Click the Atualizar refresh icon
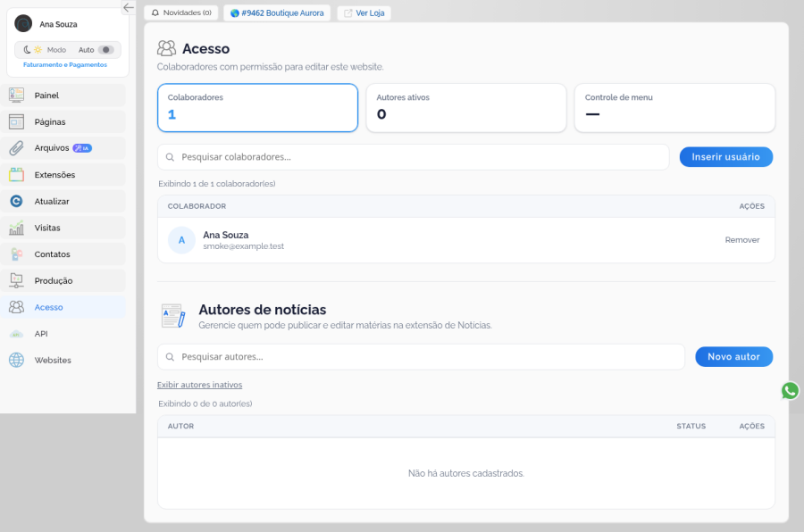Screen dimensions: 804x532 [16, 201]
